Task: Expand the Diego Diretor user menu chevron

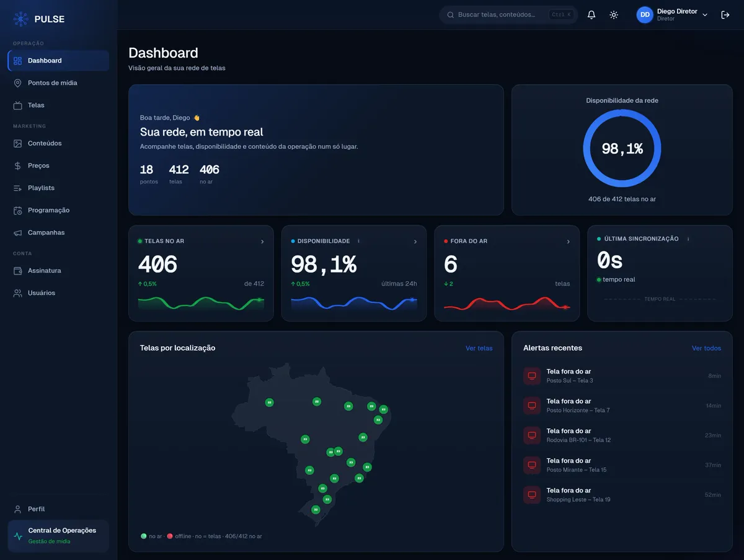Action: [x=705, y=15]
